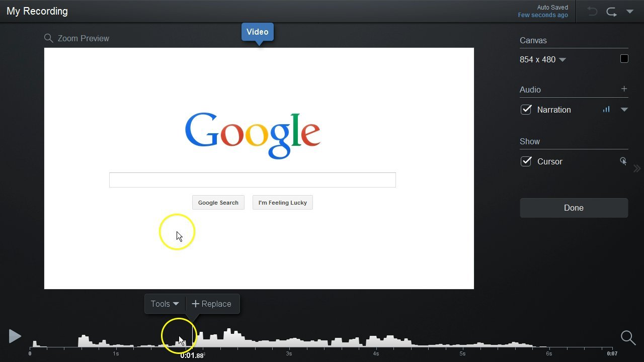Screen dimensions: 644x362
Task: Collapse the side panel with double chevron
Action: click(x=637, y=168)
